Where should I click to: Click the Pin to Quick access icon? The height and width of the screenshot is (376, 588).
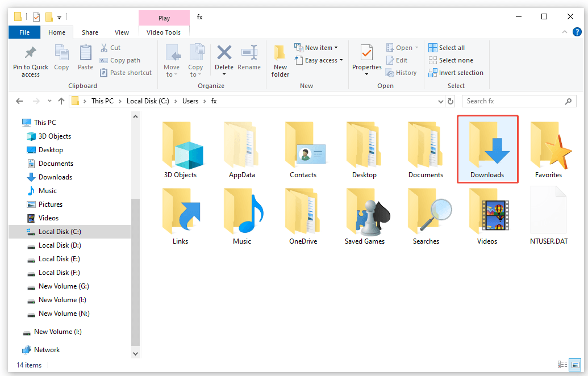pos(30,59)
